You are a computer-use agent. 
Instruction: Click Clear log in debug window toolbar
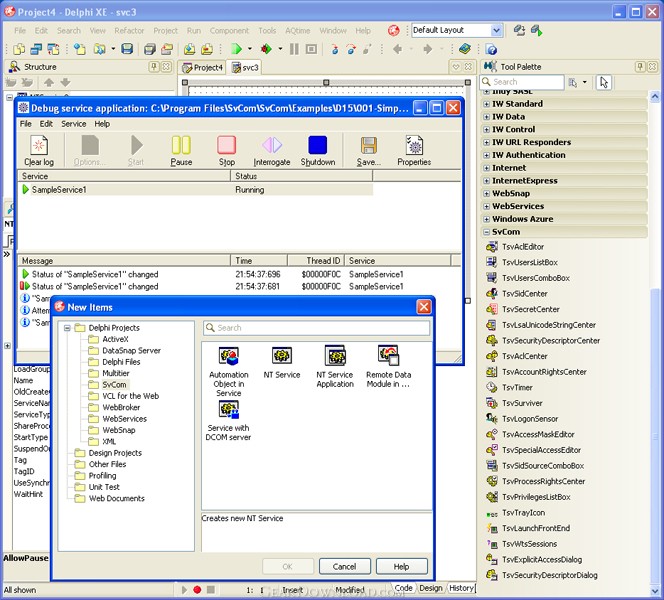coord(39,151)
